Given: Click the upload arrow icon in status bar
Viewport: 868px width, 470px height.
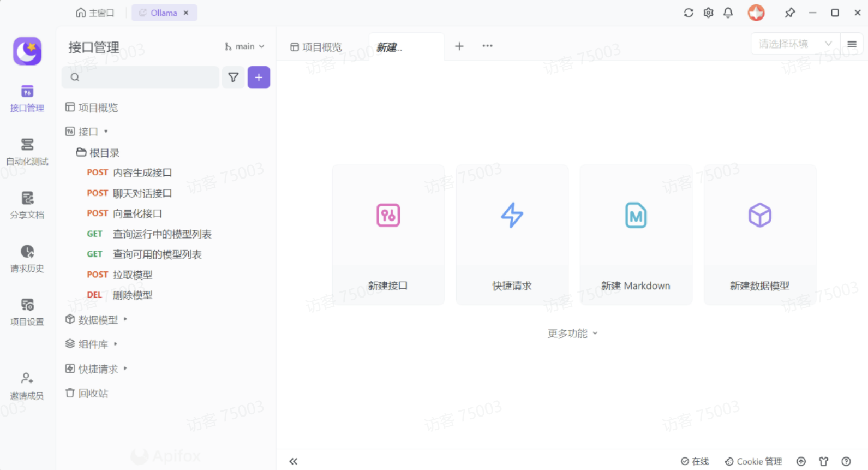Looking at the screenshot, I should (x=801, y=461).
